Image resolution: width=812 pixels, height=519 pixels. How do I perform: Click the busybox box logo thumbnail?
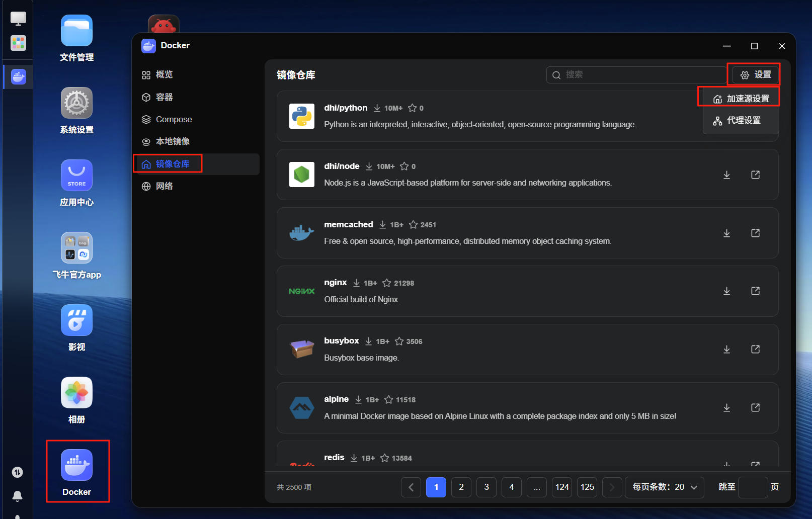(x=302, y=349)
